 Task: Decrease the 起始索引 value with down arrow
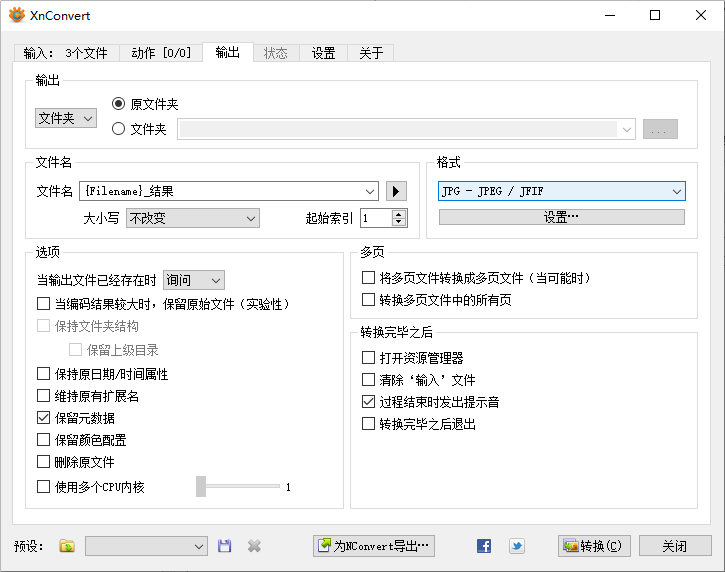tap(399, 222)
